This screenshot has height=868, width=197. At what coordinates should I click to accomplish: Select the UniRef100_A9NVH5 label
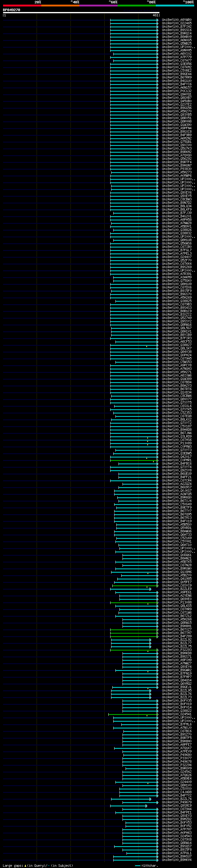[176, 50]
